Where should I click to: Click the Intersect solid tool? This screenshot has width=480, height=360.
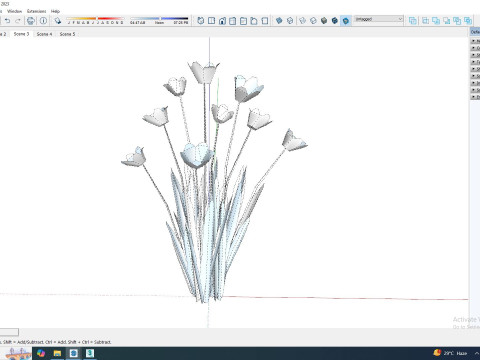[425, 21]
